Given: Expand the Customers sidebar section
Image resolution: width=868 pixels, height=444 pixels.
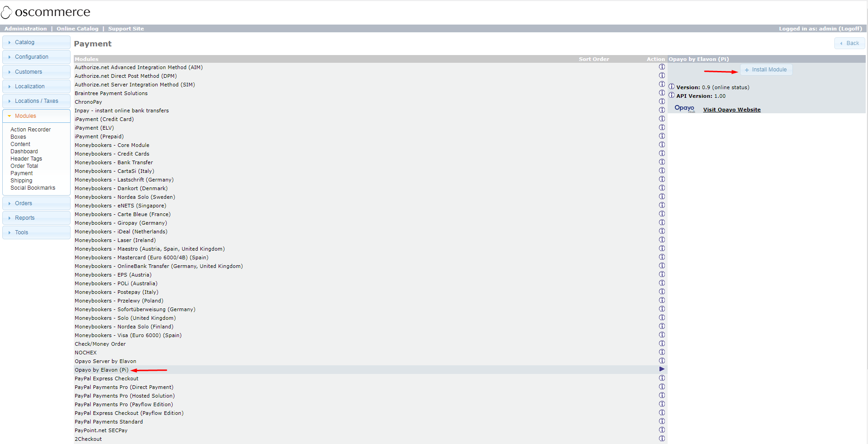Looking at the screenshot, I should (36, 72).
